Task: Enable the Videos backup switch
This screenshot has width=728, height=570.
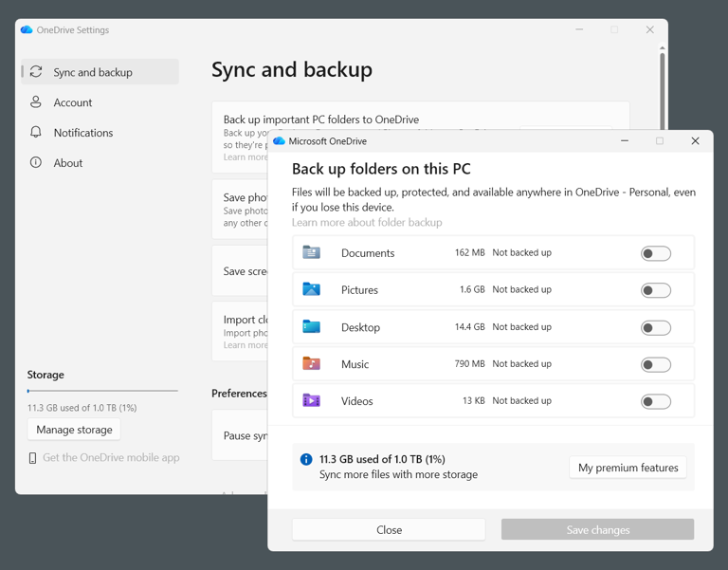Action: (656, 401)
